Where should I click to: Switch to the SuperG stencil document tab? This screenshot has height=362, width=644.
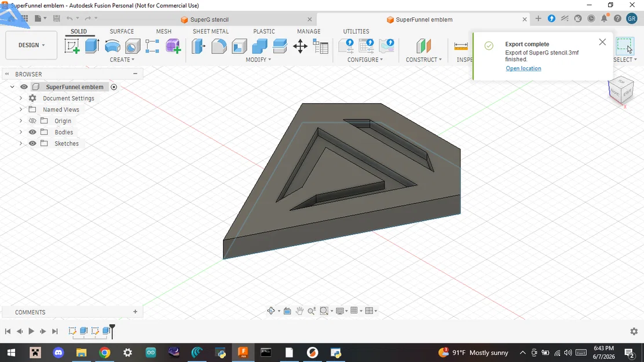[209, 20]
